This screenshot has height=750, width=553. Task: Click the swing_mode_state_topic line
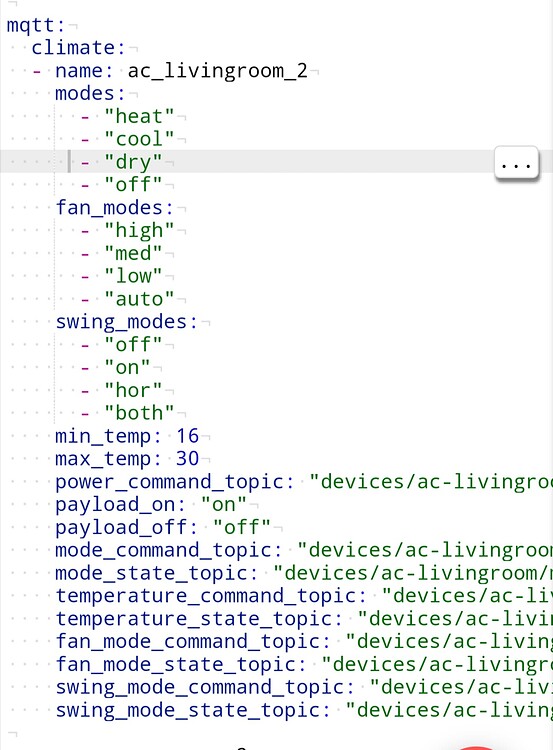[304, 710]
